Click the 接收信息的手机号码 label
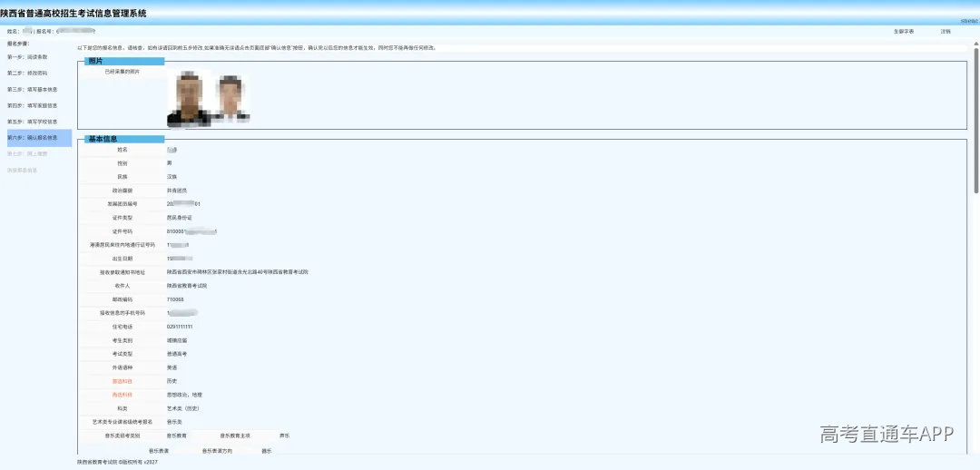This screenshot has height=470, width=980. (122, 313)
